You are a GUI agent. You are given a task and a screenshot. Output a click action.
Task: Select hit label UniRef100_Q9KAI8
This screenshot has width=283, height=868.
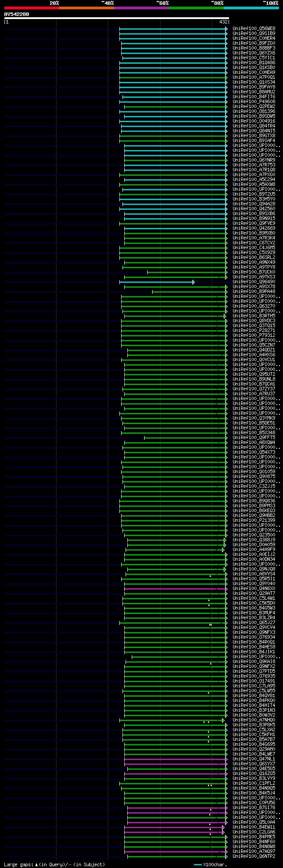click(254, 662)
